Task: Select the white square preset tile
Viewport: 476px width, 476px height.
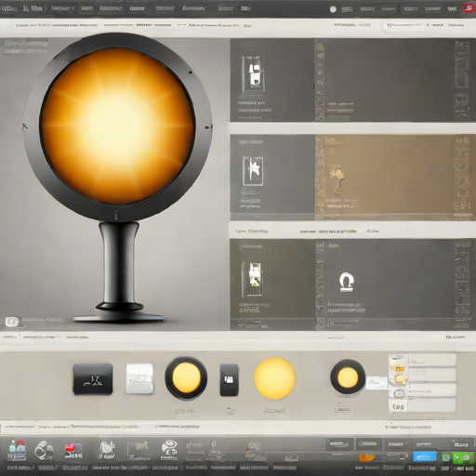Action: click(x=139, y=378)
